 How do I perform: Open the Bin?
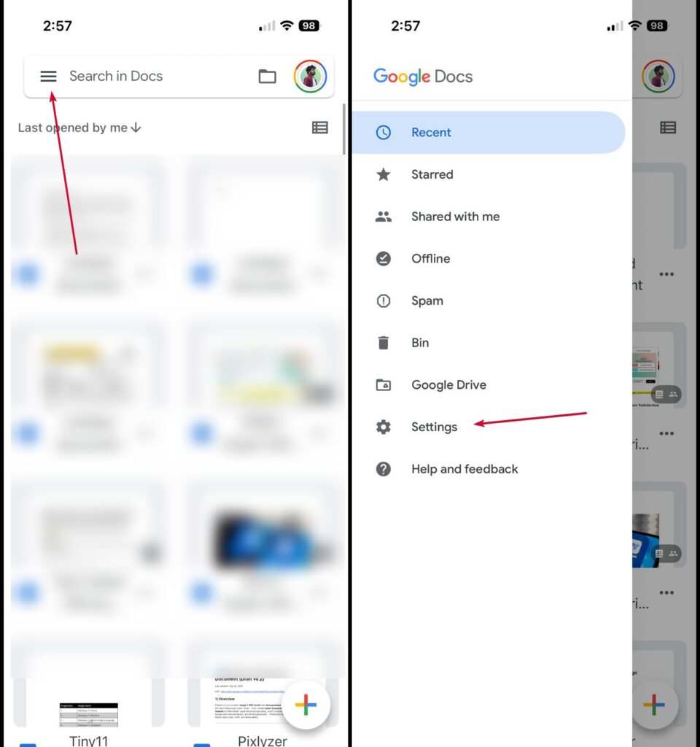(x=419, y=342)
